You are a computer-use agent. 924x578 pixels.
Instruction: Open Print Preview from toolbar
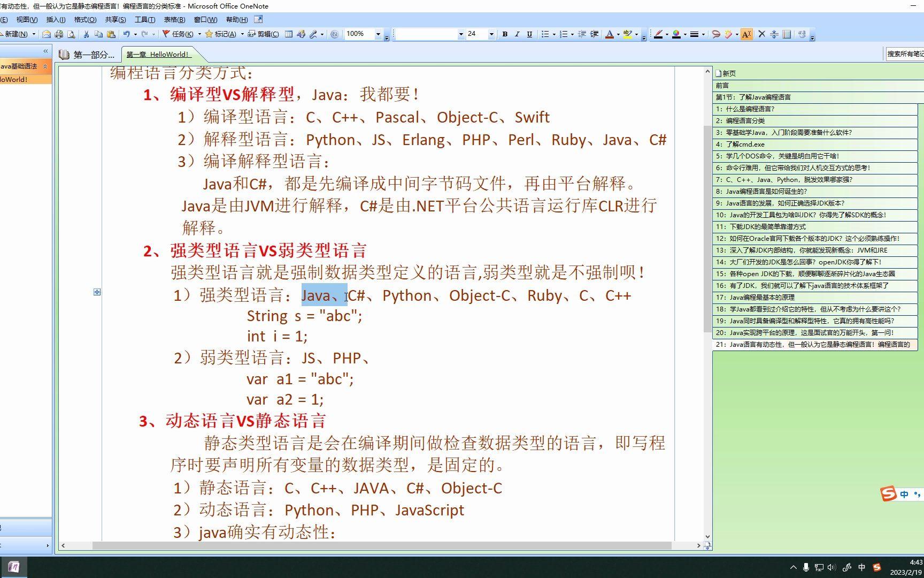tap(71, 34)
